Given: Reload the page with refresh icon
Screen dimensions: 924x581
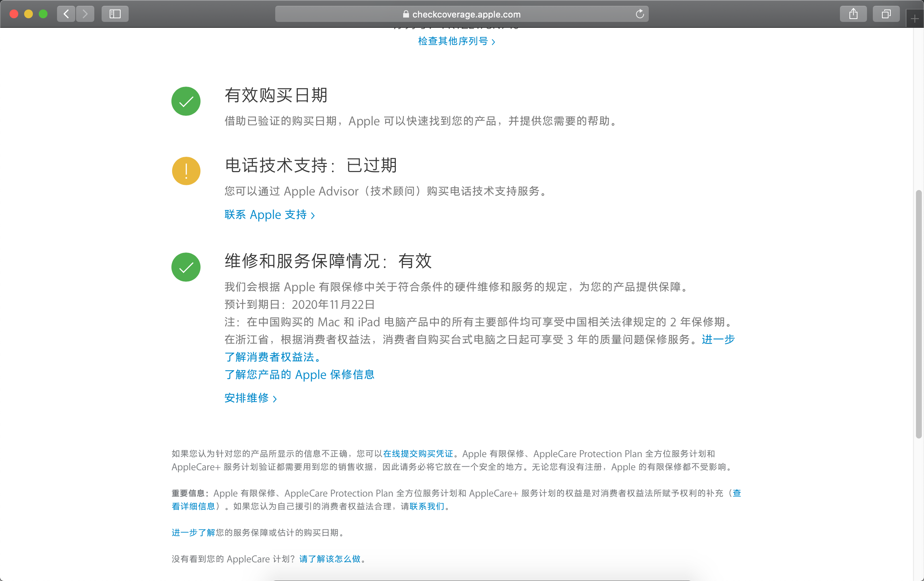Looking at the screenshot, I should [x=639, y=14].
